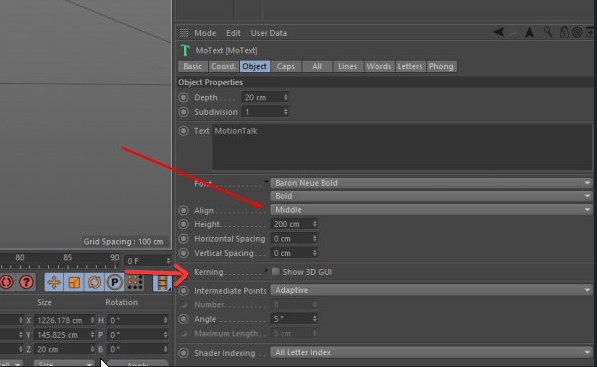Open the magnifier search icon
The width and height of the screenshot is (597, 367).
click(548, 32)
